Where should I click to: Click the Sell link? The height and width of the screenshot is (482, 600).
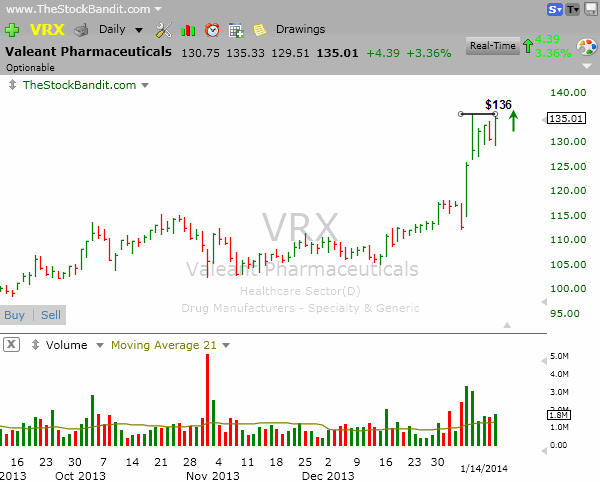pyautogui.click(x=50, y=315)
